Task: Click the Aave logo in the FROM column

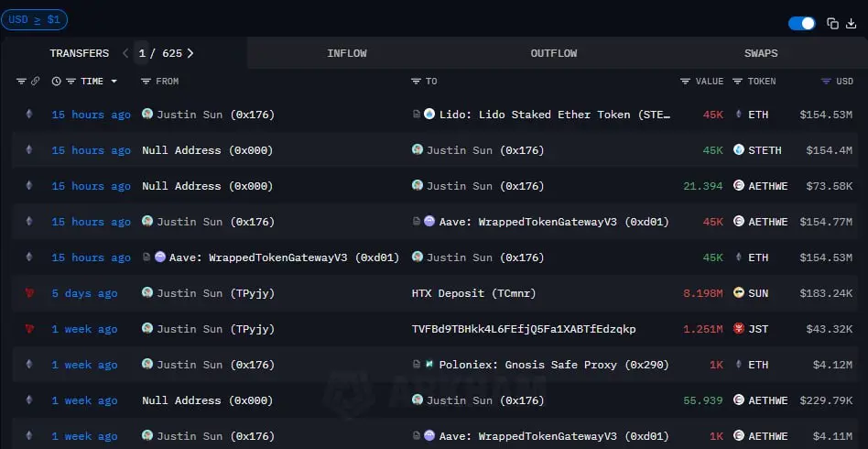Action: pyautogui.click(x=160, y=257)
